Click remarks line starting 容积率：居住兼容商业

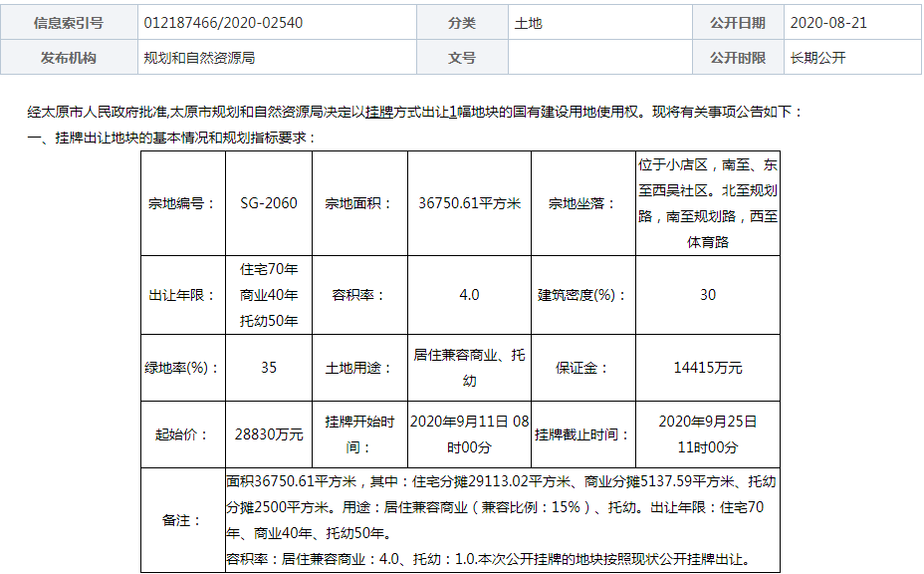(x=490, y=559)
